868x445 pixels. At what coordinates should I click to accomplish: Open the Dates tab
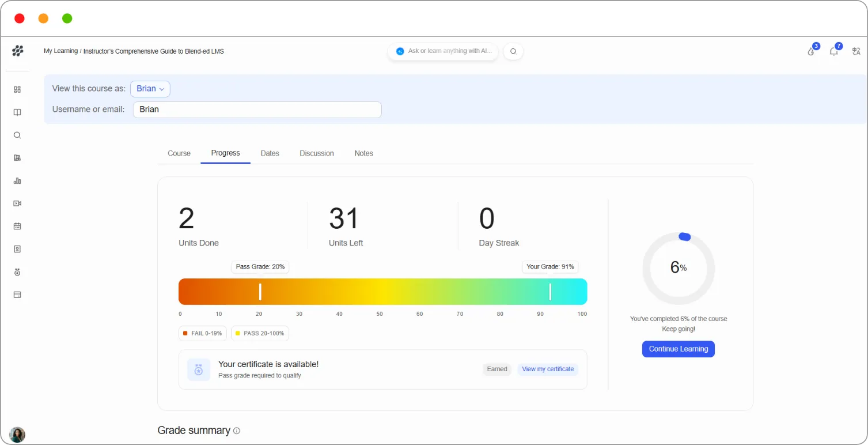tap(270, 153)
